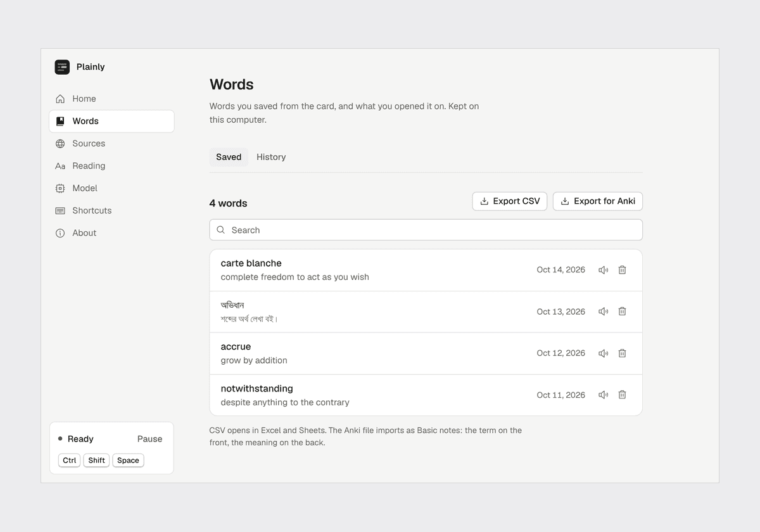Click the date "Oct 12, 2026"
760x532 pixels.
(x=561, y=353)
